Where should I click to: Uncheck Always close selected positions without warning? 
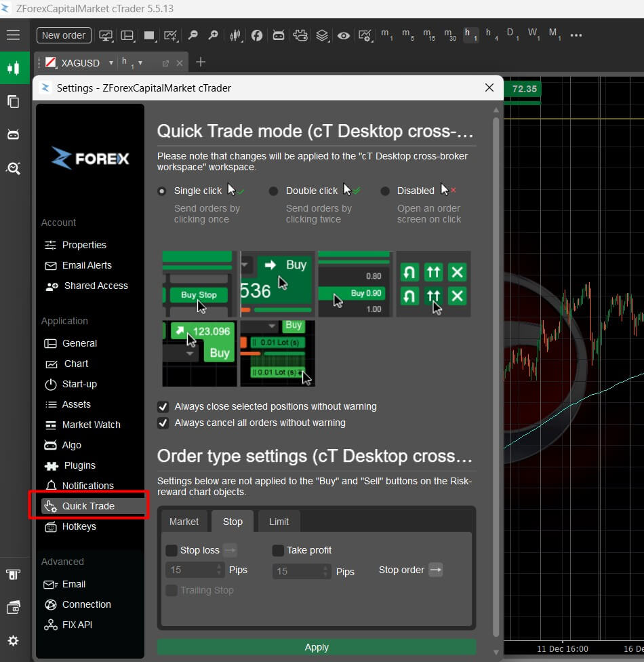163,407
